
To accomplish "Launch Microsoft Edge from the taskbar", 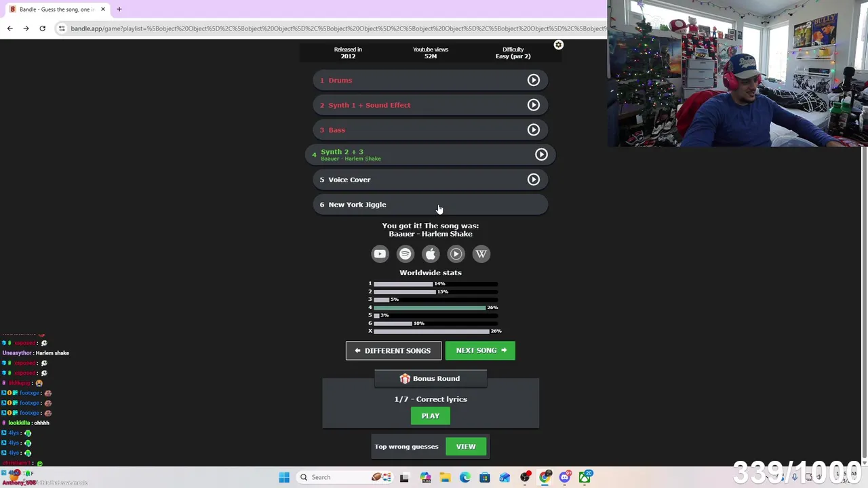I will [x=465, y=477].
